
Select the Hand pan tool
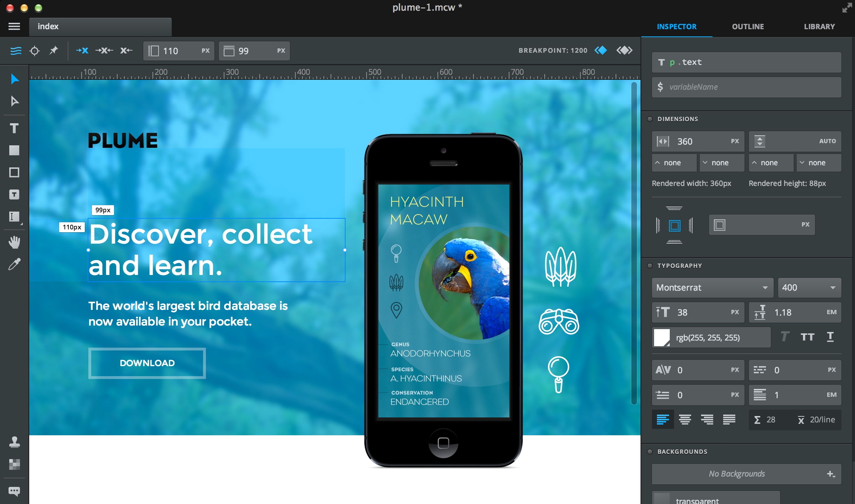(x=14, y=242)
